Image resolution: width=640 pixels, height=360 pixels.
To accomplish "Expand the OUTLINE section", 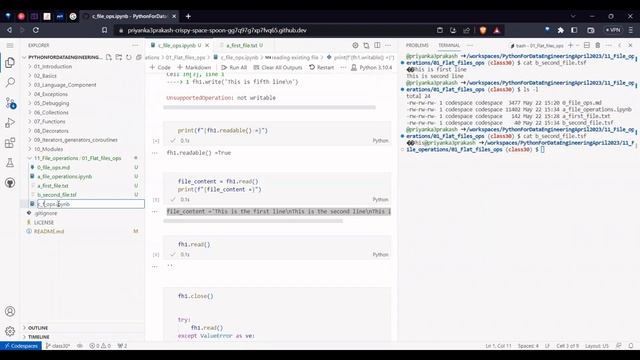I will click(38, 328).
